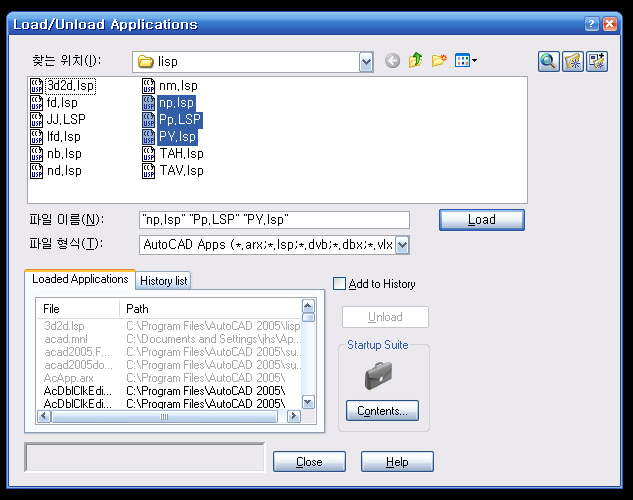
Task: Open the View Menu icon
Action: click(x=465, y=61)
